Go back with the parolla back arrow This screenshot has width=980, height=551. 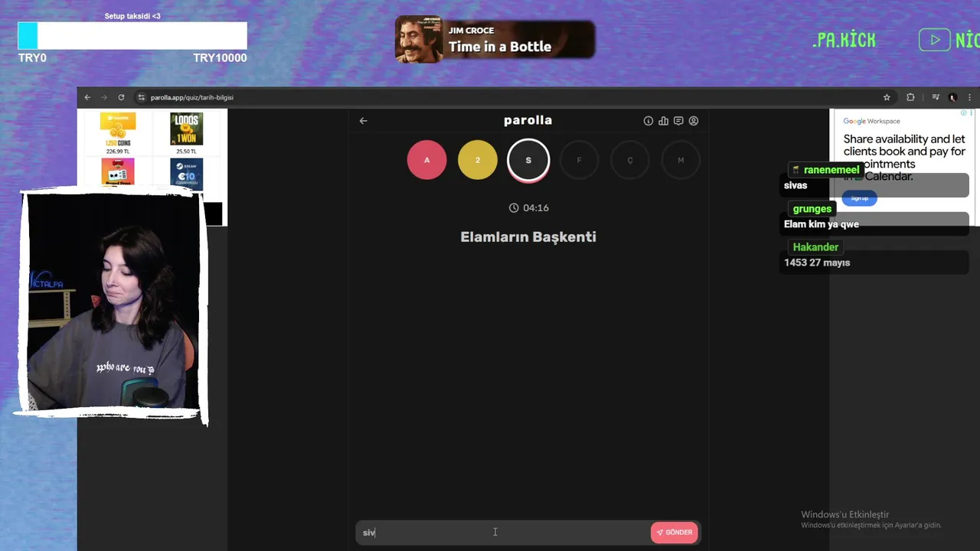coord(364,120)
